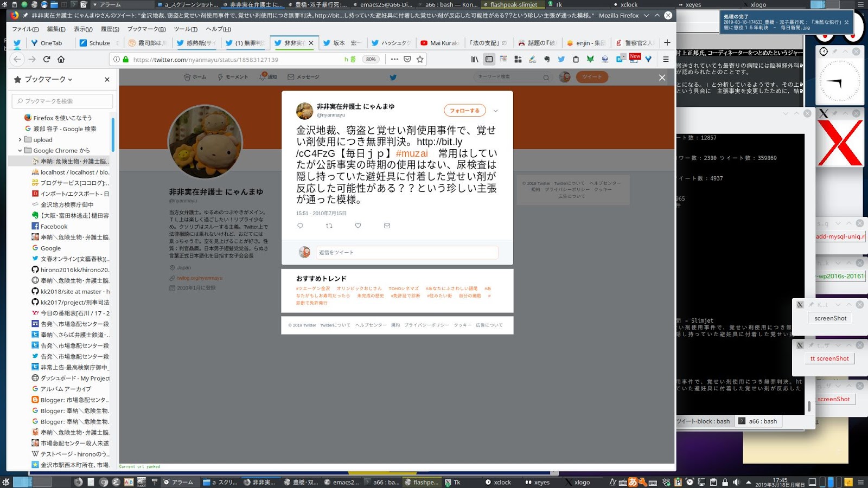Open ホーム in Twitter navigation
868x488 pixels.
point(195,77)
